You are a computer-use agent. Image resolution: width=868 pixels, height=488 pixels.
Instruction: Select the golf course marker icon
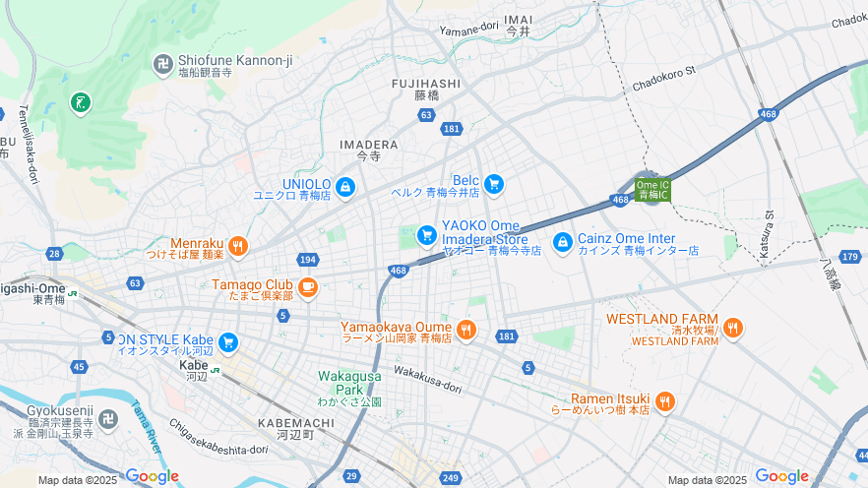pyautogui.click(x=81, y=103)
